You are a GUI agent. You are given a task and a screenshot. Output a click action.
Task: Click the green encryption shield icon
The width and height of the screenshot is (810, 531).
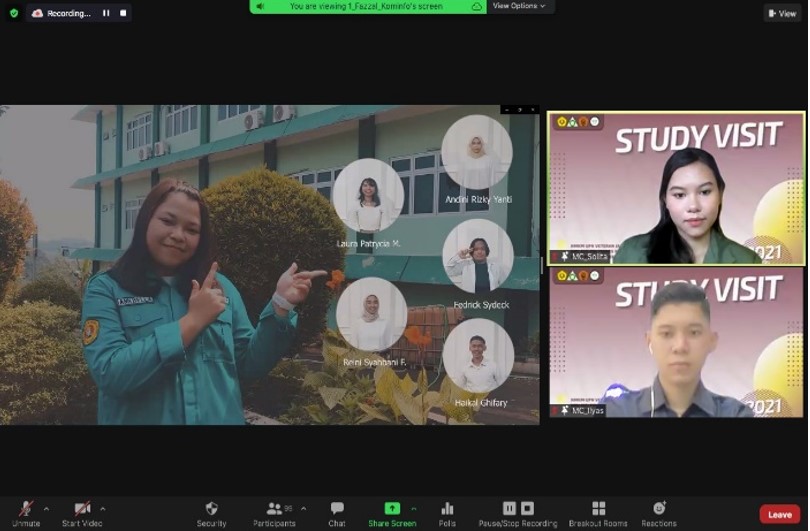[14, 13]
